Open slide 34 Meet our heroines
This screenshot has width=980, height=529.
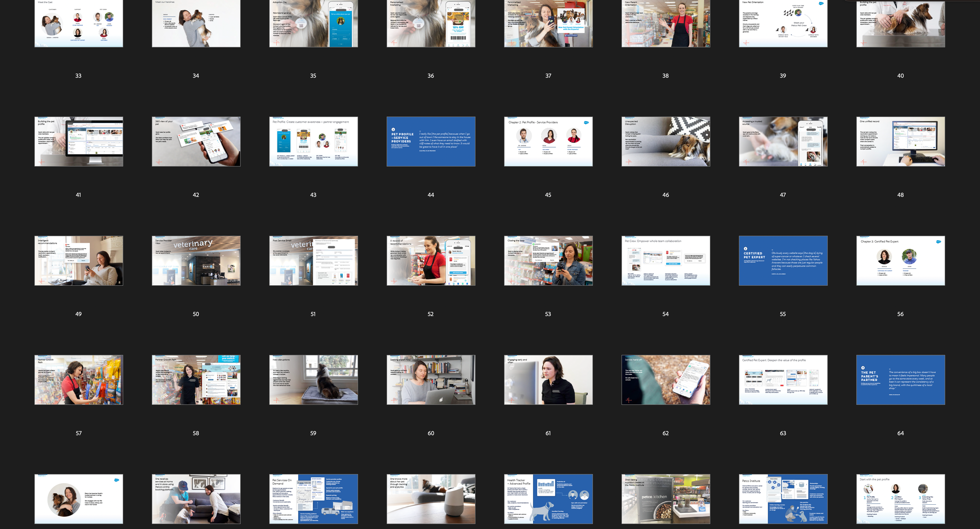coord(196,24)
